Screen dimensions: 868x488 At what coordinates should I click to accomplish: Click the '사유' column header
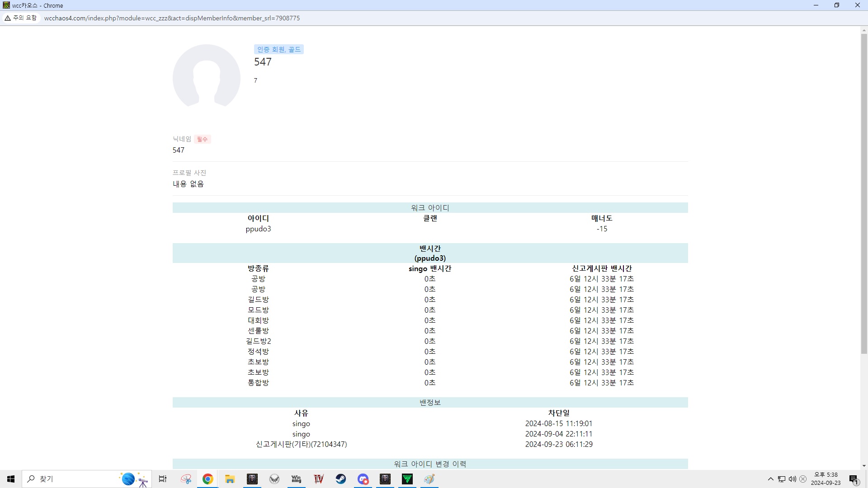pyautogui.click(x=301, y=413)
